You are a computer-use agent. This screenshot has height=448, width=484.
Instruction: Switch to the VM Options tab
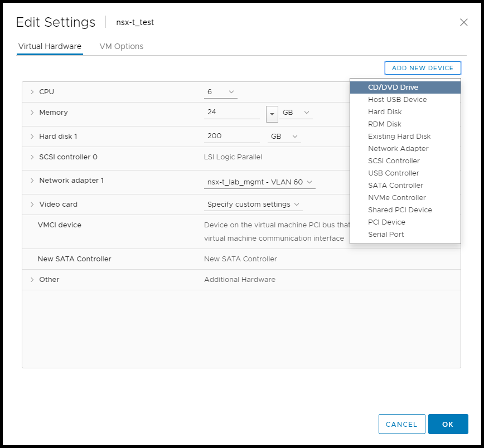tap(121, 46)
